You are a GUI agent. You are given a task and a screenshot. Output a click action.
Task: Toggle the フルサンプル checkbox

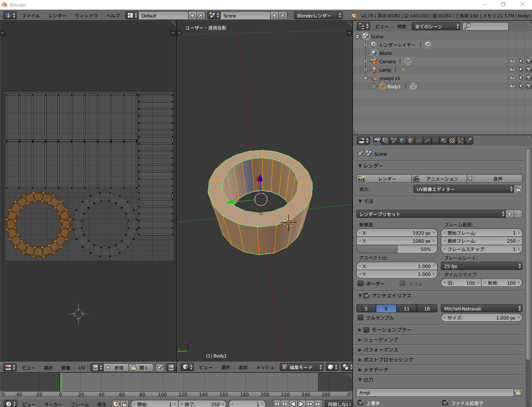click(x=361, y=318)
